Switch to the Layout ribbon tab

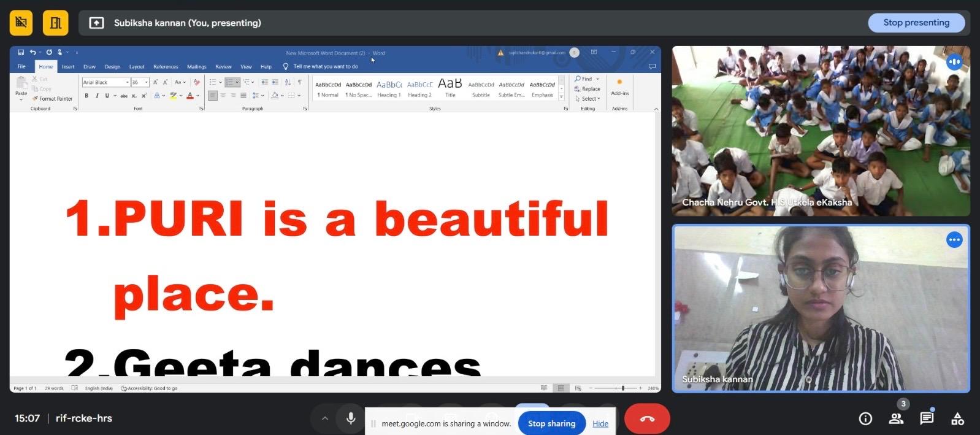point(137,67)
